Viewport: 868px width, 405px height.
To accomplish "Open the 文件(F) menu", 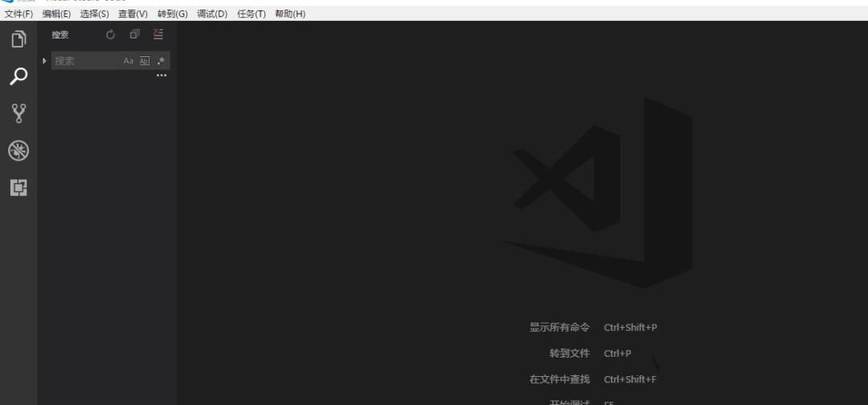I will pos(19,14).
